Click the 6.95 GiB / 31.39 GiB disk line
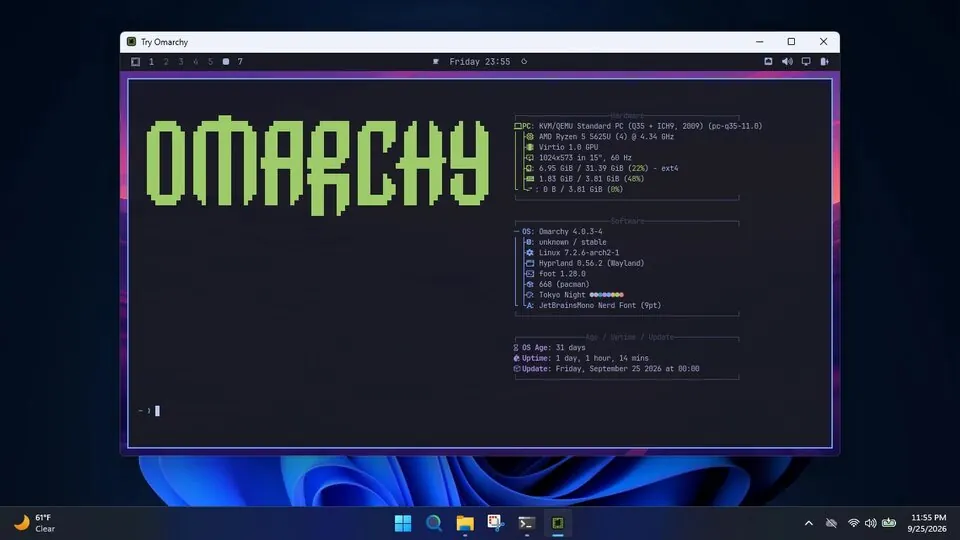Viewport: 960px width, 540px height. [602, 168]
